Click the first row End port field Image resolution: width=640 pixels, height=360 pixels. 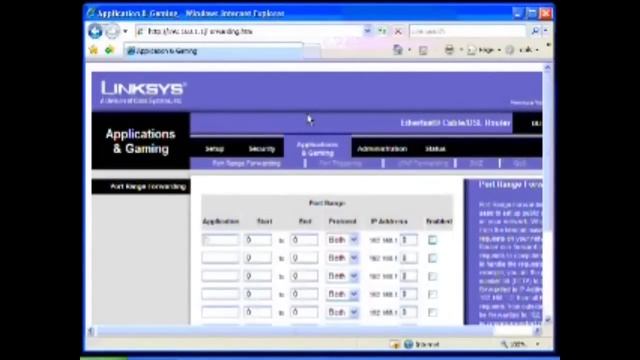click(304, 240)
